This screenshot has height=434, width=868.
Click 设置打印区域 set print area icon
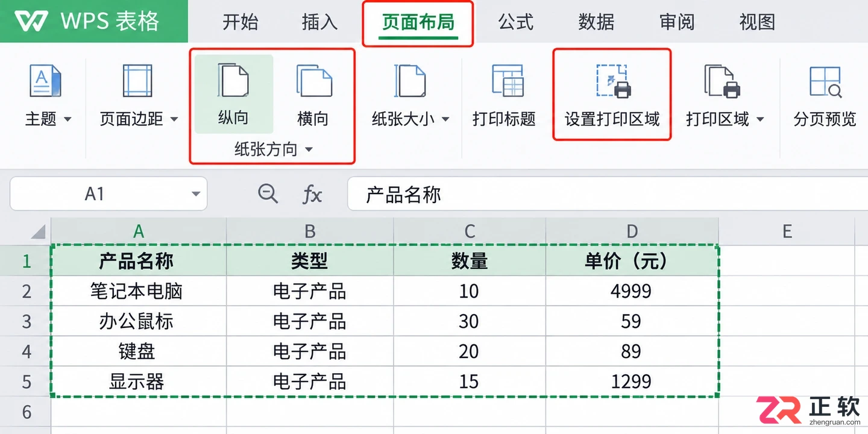coord(613,81)
